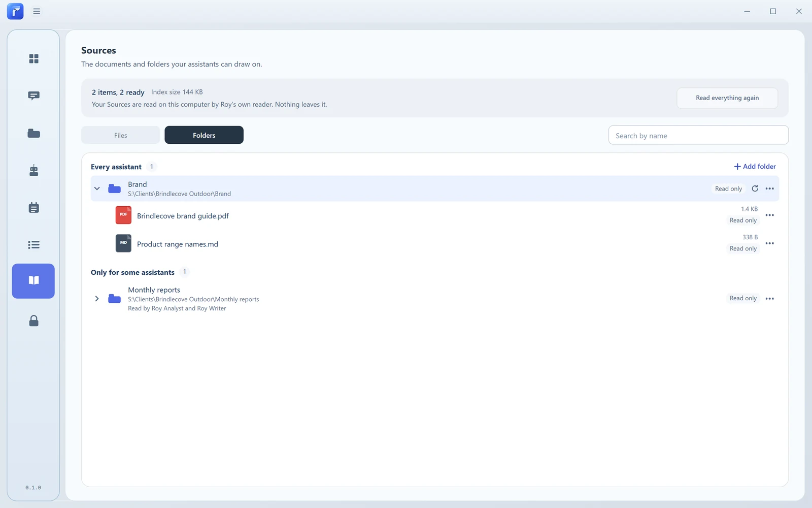This screenshot has height=508, width=812.
Task: Click the PDF file icon
Action: (x=123, y=215)
